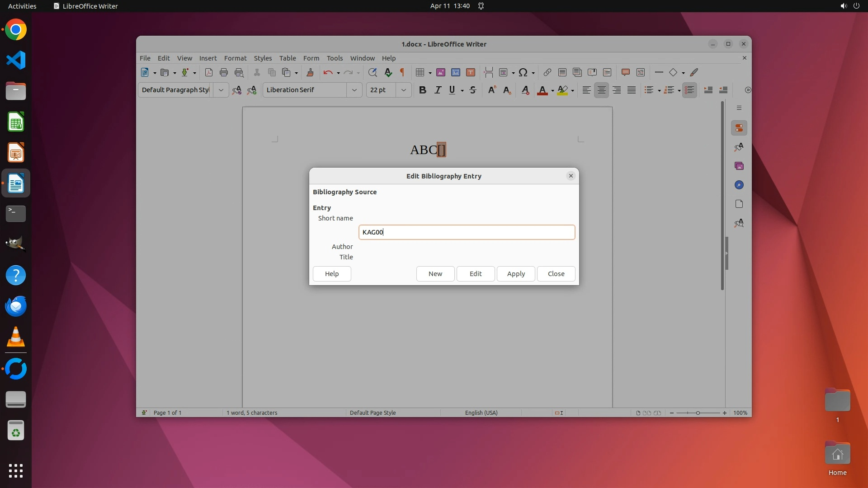Screen dimensions: 868x488
Task: Toggle formatting marks display
Action: 402,72
